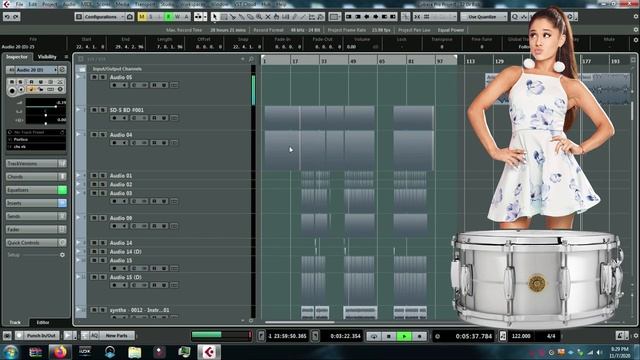Open Firefox from the taskbar
Screen dimensions: 640x360
coord(60,352)
